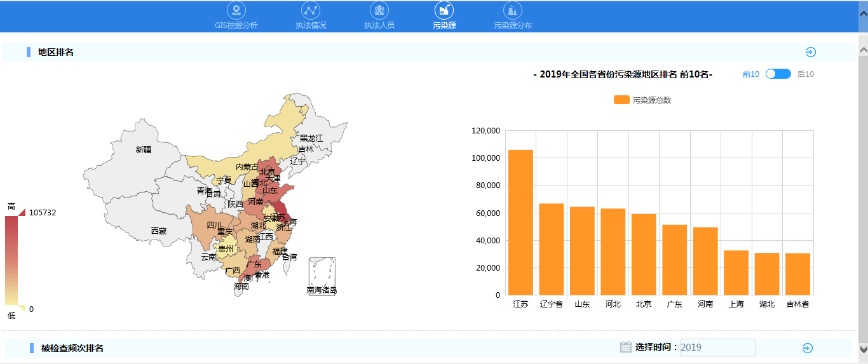
Task: Toggle the 前10/后10 ranking switch
Action: tap(778, 74)
